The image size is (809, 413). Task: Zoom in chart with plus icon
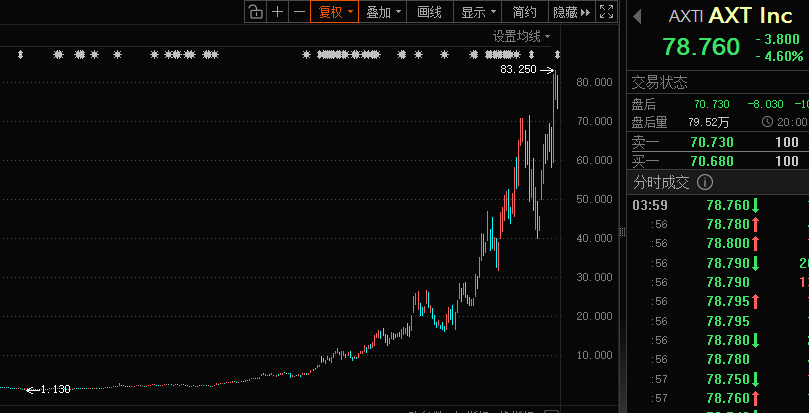(x=277, y=12)
